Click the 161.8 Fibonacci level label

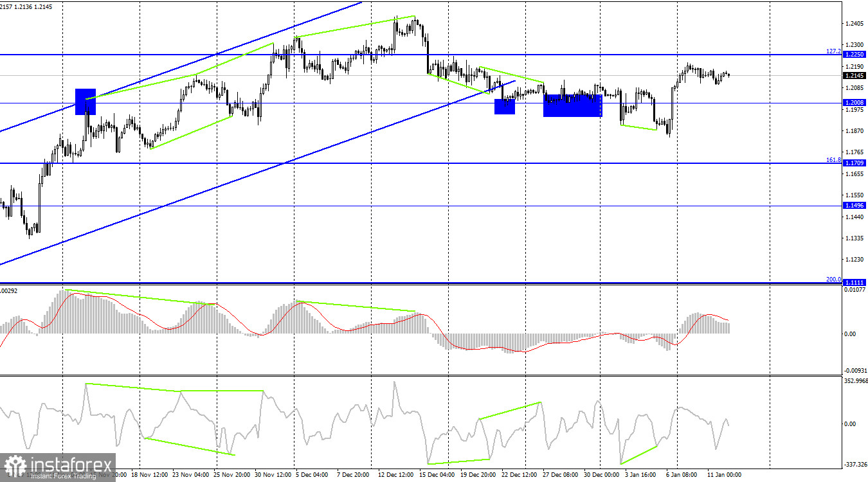[833, 159]
